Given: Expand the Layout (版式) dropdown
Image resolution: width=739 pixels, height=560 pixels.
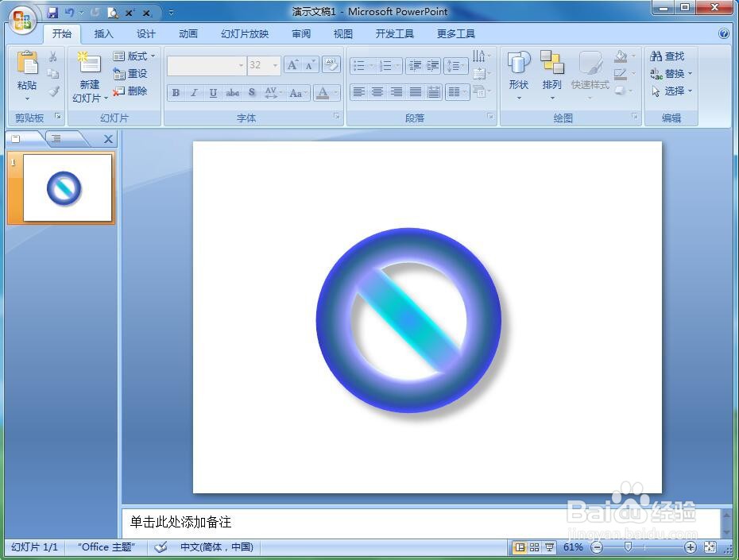Looking at the screenshot, I should [133, 56].
